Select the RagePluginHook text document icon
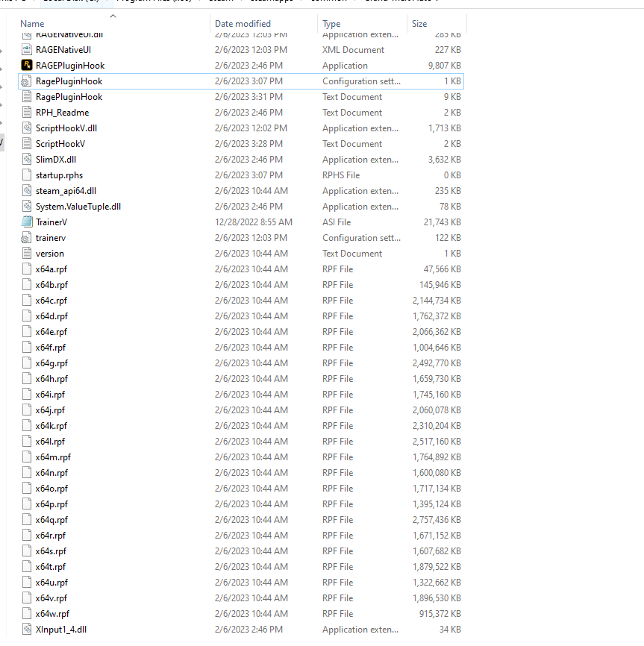Image resolution: width=644 pixels, height=646 pixels. click(x=27, y=97)
